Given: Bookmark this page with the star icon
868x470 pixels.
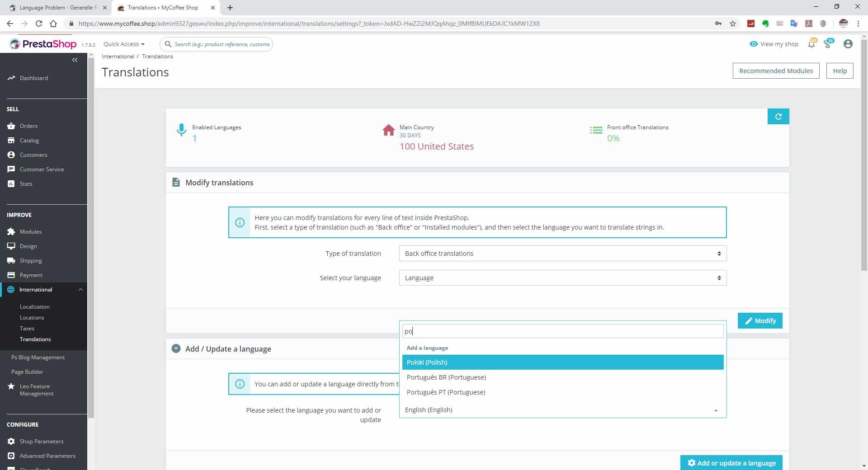Looking at the screenshot, I should tap(733, 23).
